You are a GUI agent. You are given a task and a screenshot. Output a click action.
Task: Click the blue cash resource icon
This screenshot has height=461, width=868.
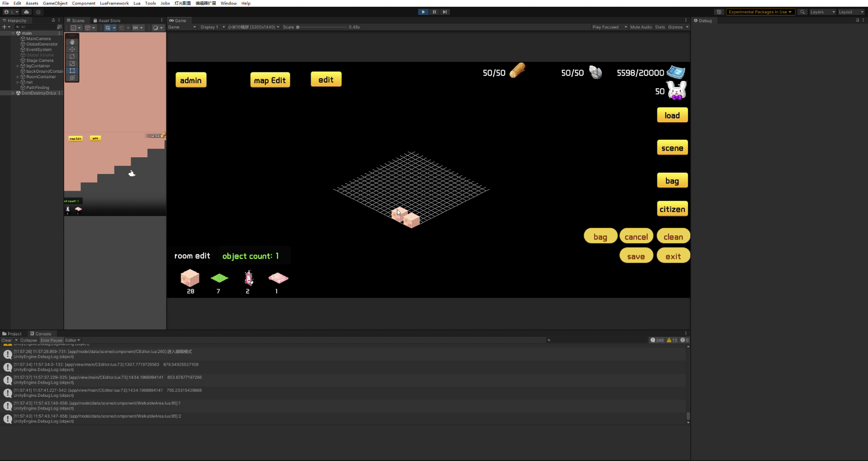[676, 72]
